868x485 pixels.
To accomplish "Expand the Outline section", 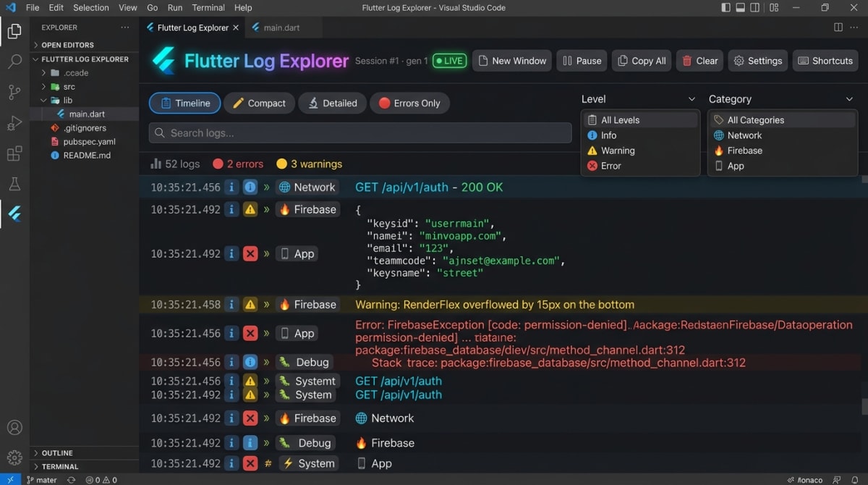I will pos(84,453).
